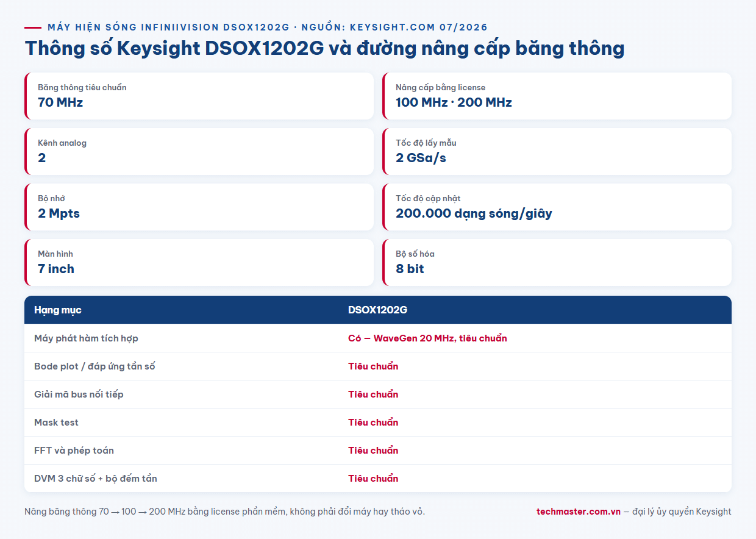Select the 'Tốc độ cập nhật' card label
The height and width of the screenshot is (539, 756).
click(428, 198)
